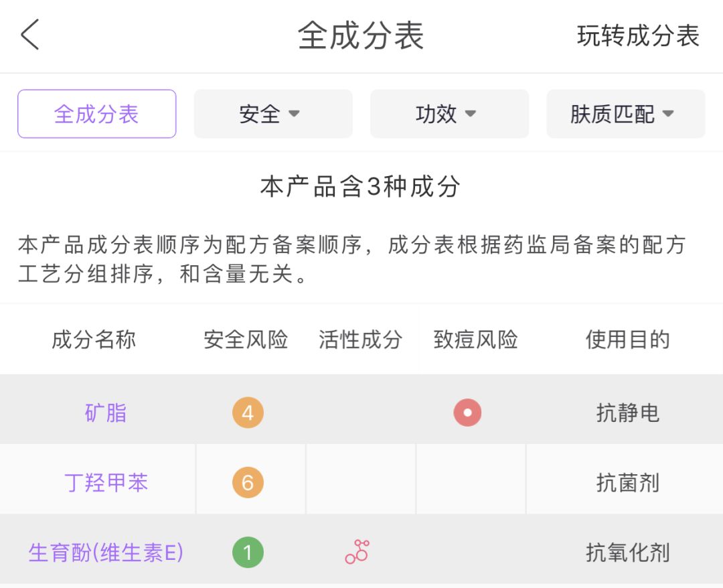Screen dimensions: 723x588
Task: Open the 安全 filter dropdown
Action: (x=273, y=113)
